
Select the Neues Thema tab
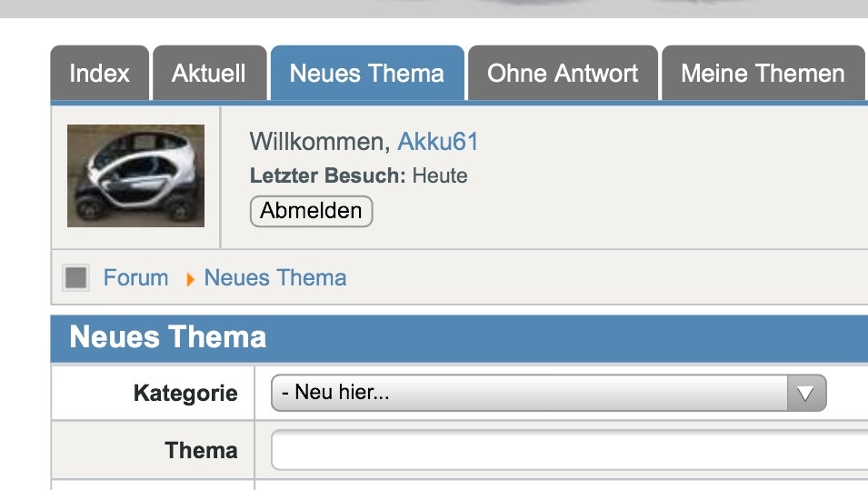[x=367, y=74]
